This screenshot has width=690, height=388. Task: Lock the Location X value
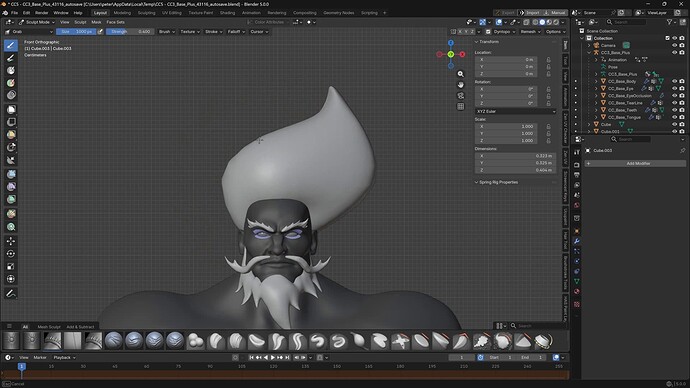(x=548, y=59)
